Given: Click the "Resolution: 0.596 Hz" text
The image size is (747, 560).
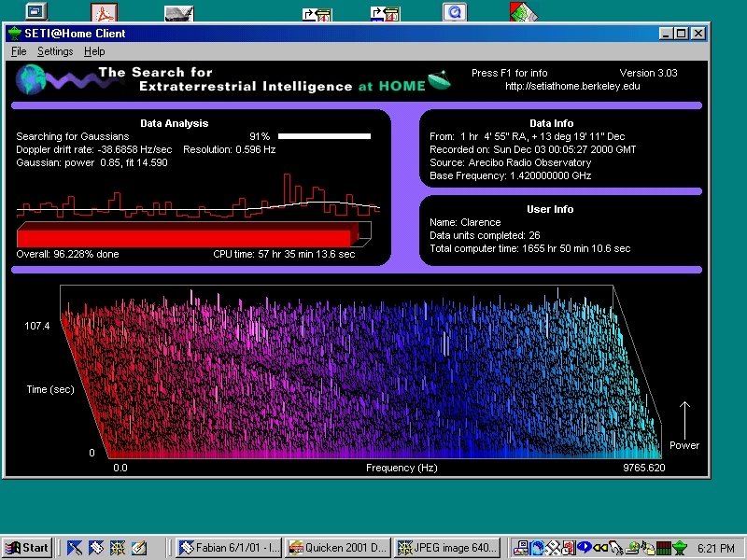Looking at the screenshot, I should (x=229, y=149).
